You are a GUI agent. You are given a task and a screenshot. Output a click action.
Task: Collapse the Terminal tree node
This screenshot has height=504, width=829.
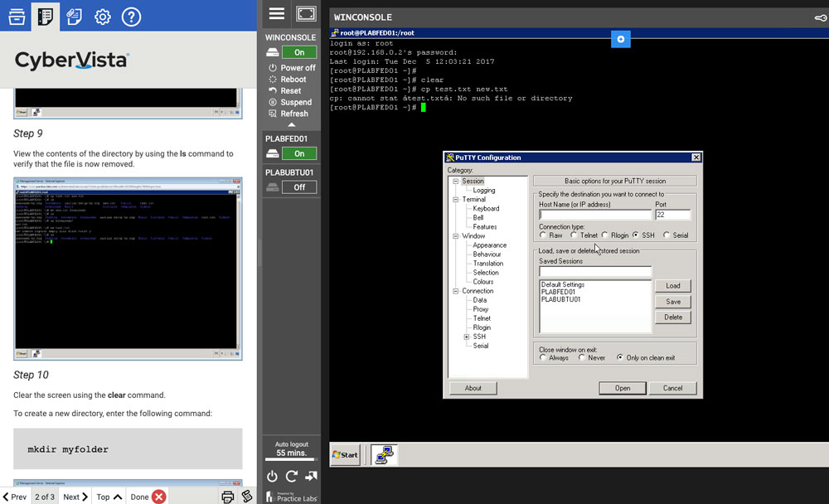[456, 200]
